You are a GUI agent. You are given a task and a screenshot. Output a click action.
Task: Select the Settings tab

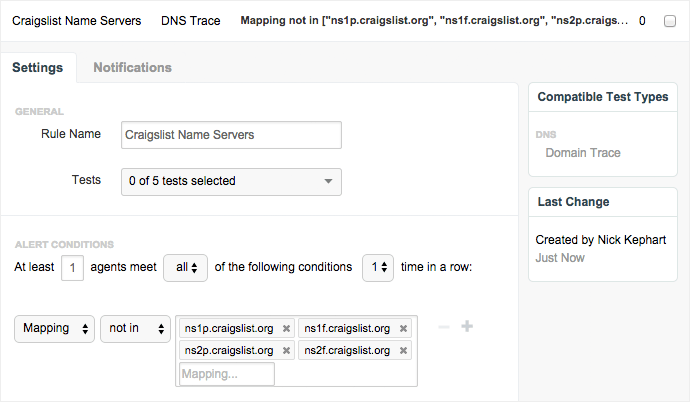[38, 67]
